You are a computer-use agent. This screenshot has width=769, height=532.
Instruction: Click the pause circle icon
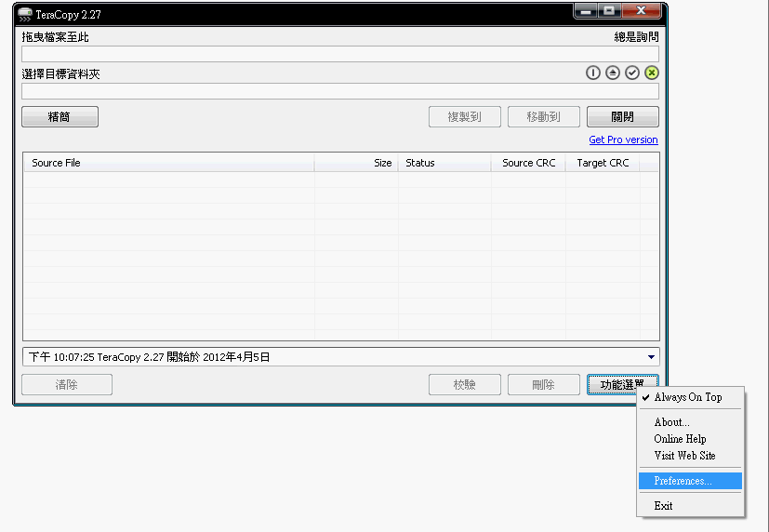[x=593, y=73]
